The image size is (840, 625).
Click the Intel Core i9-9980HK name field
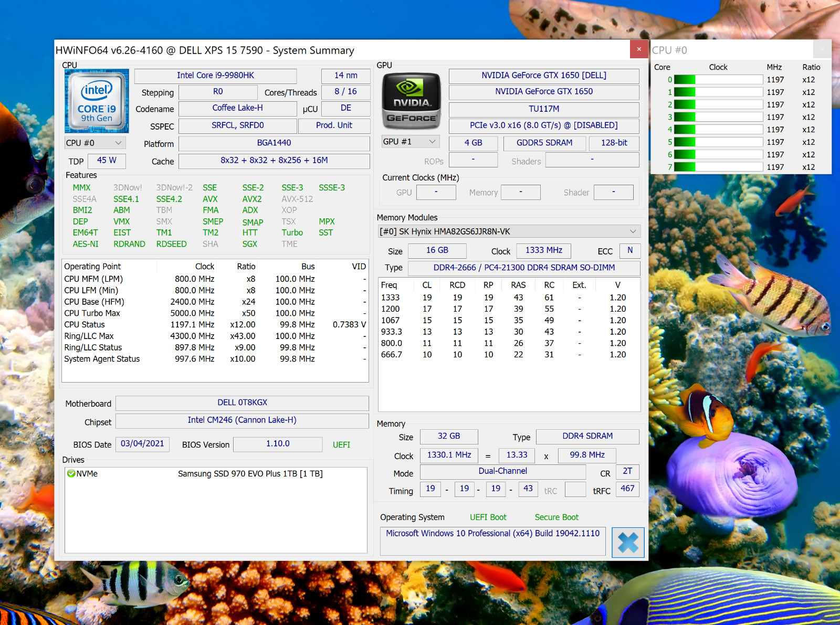[215, 76]
